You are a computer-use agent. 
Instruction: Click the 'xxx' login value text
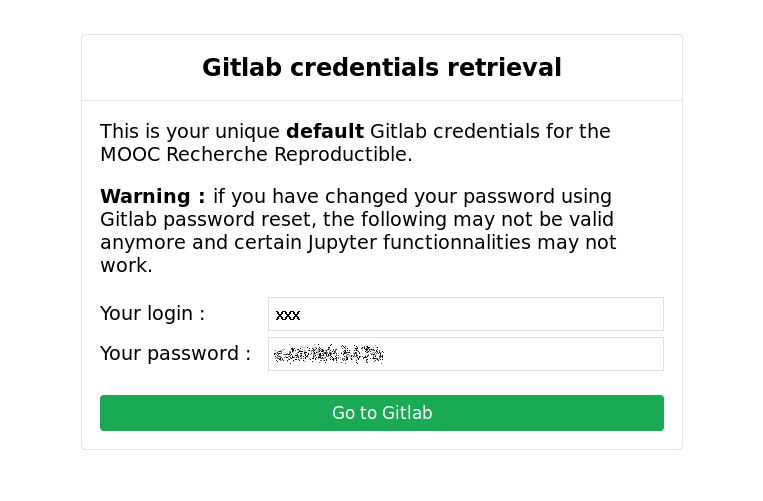[x=288, y=315]
